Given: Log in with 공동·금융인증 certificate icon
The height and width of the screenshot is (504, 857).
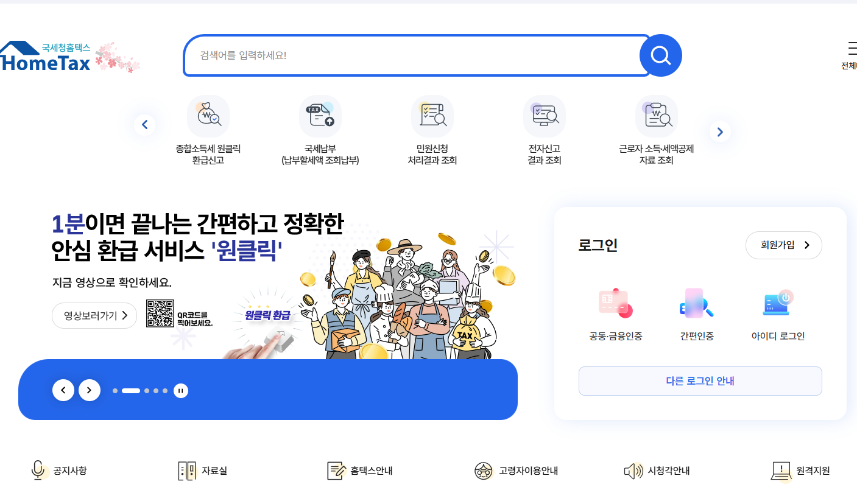Looking at the screenshot, I should click(x=615, y=303).
